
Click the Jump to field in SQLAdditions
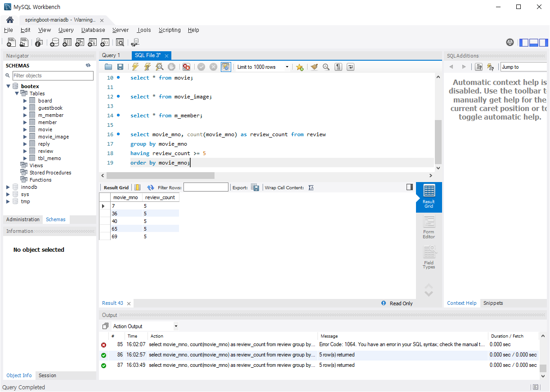524,67
